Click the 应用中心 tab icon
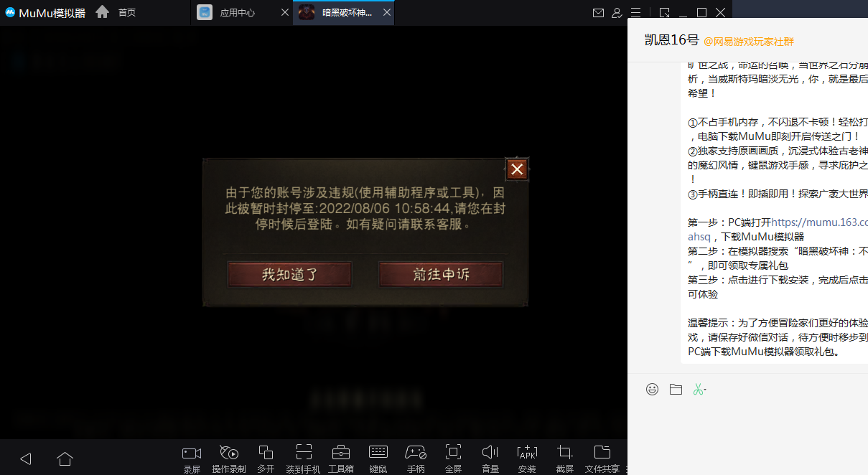This screenshot has width=868, height=475. pyautogui.click(x=205, y=13)
